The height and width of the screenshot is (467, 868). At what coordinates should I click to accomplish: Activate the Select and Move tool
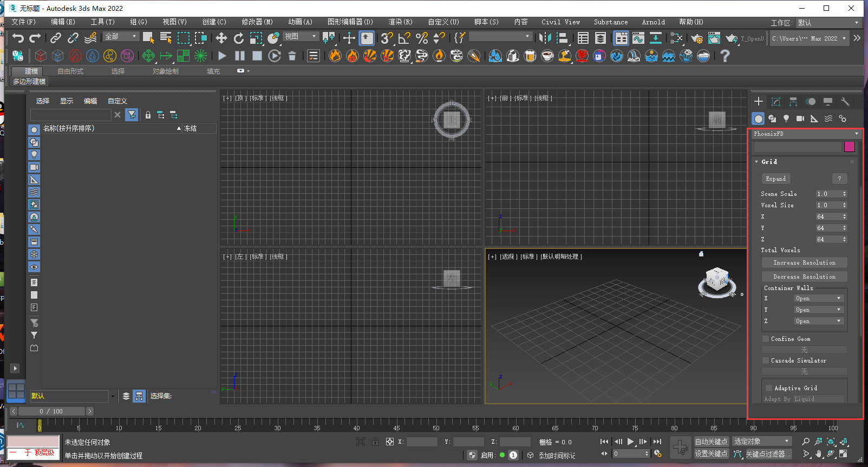coord(221,38)
